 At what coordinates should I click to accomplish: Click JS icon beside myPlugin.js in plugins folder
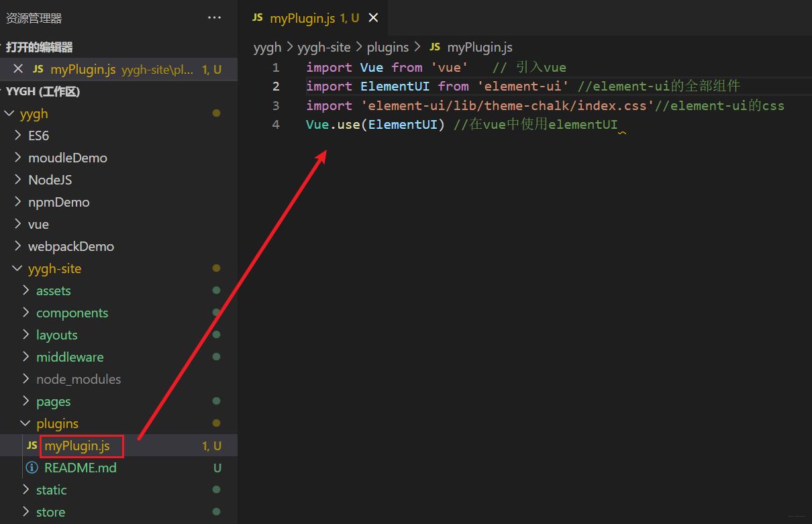click(x=32, y=446)
